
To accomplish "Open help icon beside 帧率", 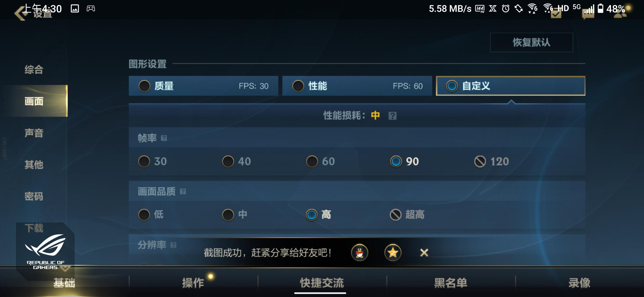I will click(x=164, y=138).
